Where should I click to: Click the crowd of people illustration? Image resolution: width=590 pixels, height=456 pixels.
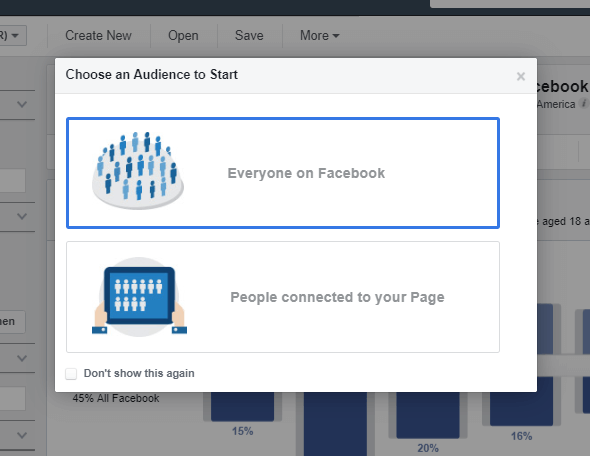[138, 171]
